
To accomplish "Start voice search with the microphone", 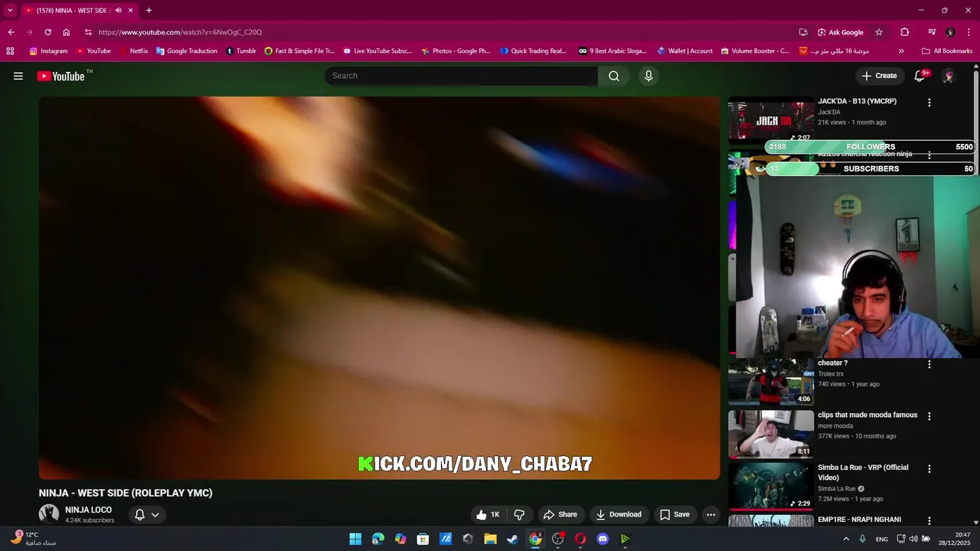I will point(648,76).
